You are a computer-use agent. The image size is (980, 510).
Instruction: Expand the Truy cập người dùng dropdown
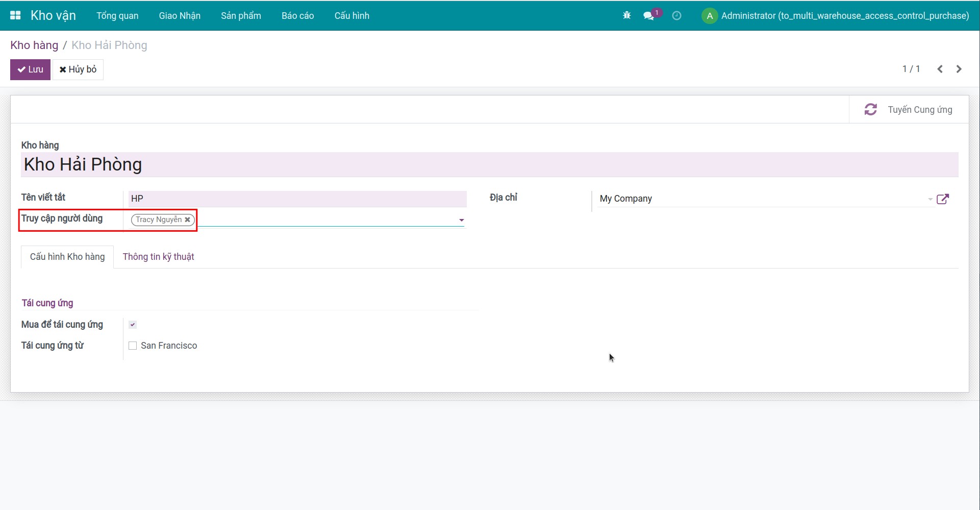[x=461, y=220]
